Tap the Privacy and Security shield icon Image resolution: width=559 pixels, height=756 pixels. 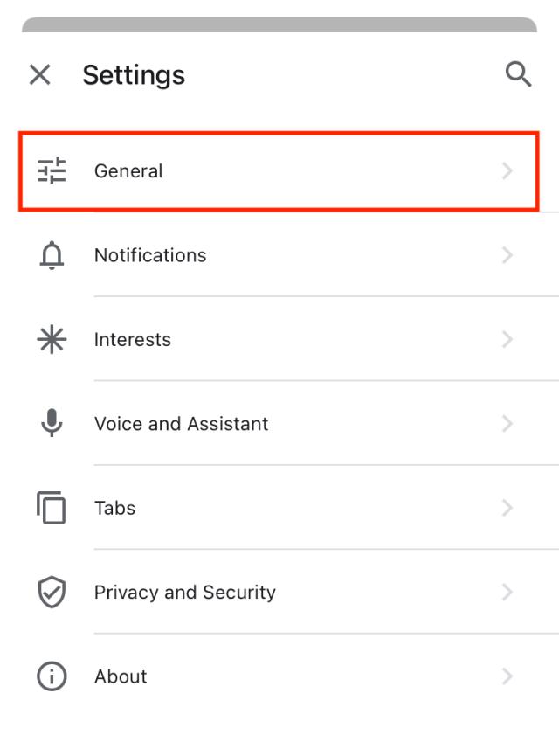tap(52, 593)
